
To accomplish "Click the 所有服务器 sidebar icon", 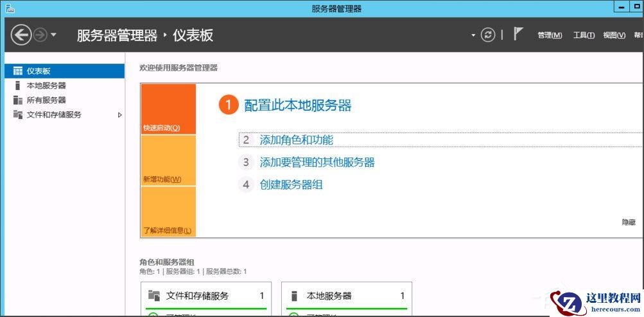I will 18,100.
